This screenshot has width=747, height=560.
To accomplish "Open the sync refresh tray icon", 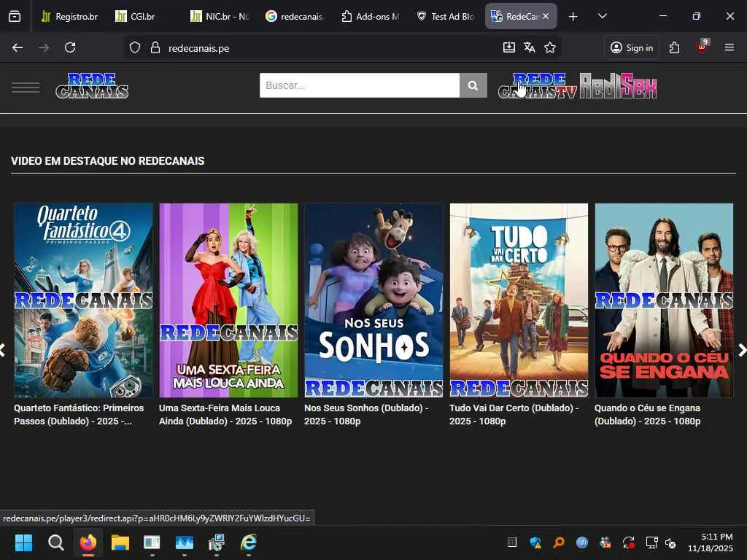I will pyautogui.click(x=628, y=542).
